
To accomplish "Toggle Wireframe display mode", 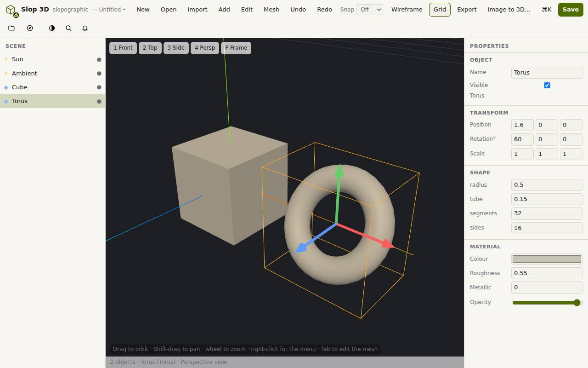I will coord(407,9).
